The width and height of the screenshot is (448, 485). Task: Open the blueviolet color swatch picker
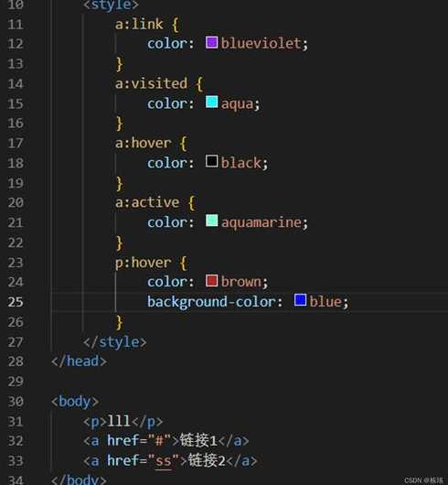coord(211,42)
